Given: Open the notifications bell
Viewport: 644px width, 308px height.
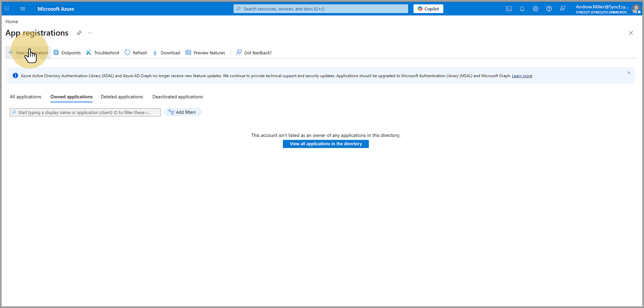Looking at the screenshot, I should 522,9.
